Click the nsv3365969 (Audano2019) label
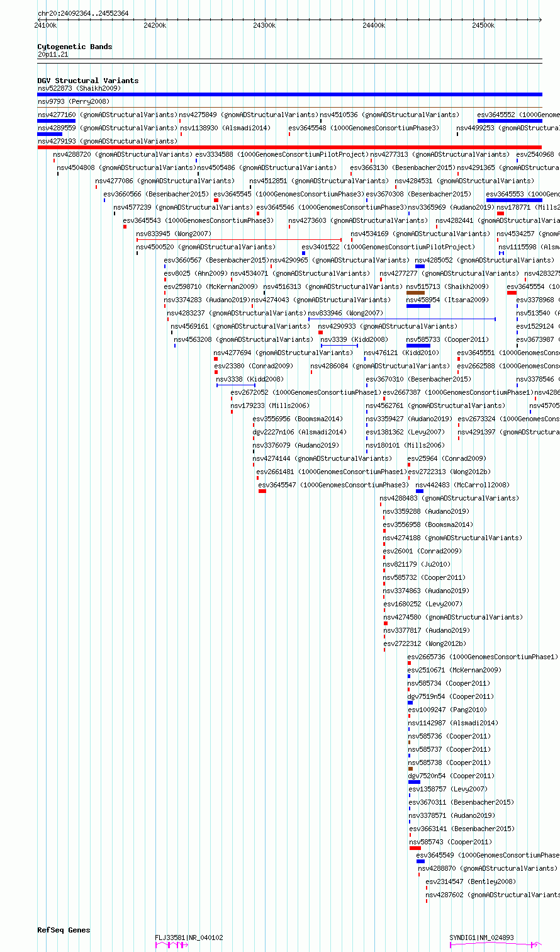The height and width of the screenshot is (952, 560). coord(451,207)
